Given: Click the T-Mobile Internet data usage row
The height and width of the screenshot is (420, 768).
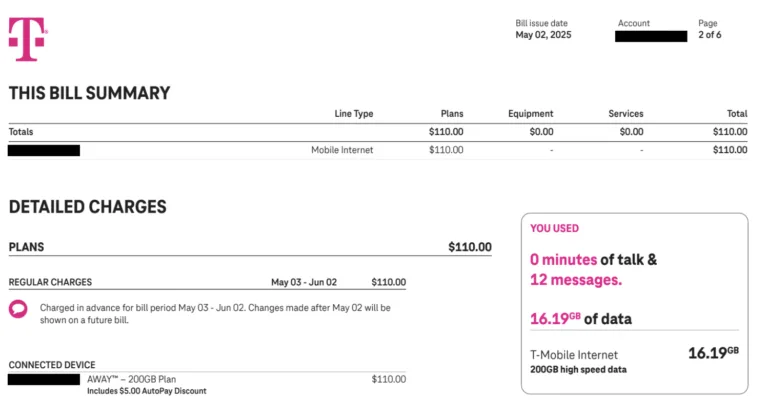Looking at the screenshot, I should (x=634, y=358).
